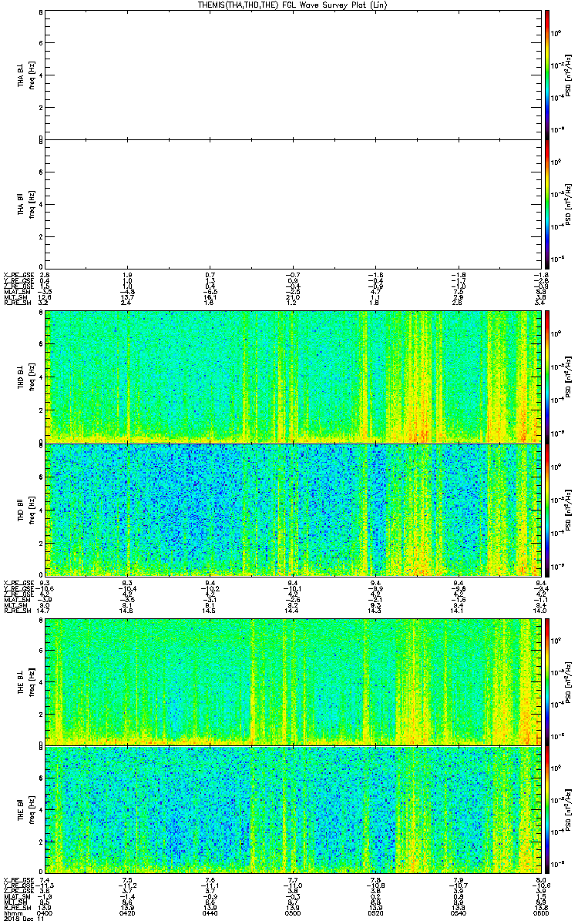Click the THD B-perpendicular freq [Hz] axis label
Image resolution: width=578 pixels, height=924 pixels.
(x=32, y=377)
